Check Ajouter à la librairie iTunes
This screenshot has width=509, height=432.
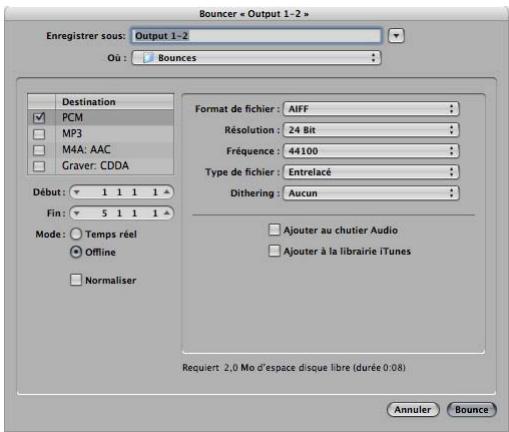coord(274,251)
